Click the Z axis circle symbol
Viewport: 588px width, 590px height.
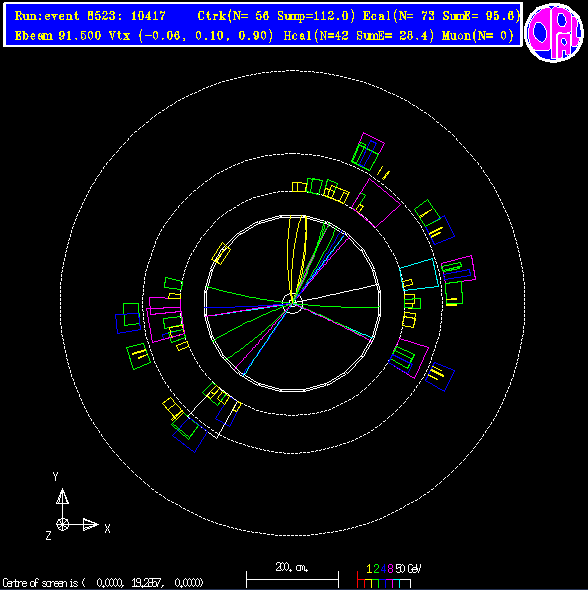tap(62, 524)
